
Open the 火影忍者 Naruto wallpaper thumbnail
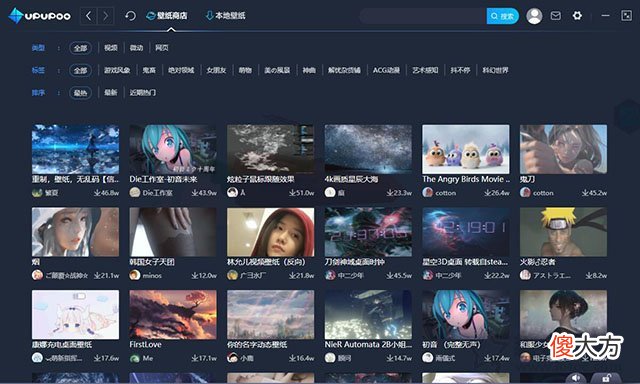[x=563, y=232]
